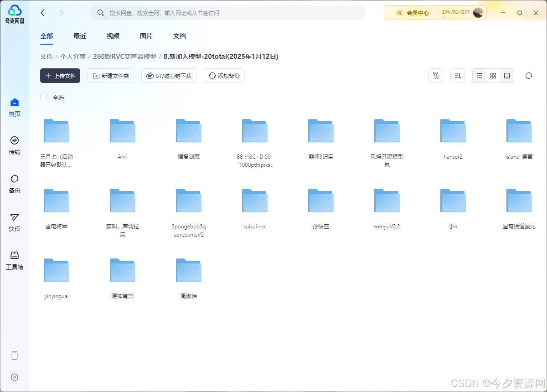Image resolution: width=547 pixels, height=392 pixels.
Task: Click 文件 in the breadcrumb path
Action: [x=46, y=57]
